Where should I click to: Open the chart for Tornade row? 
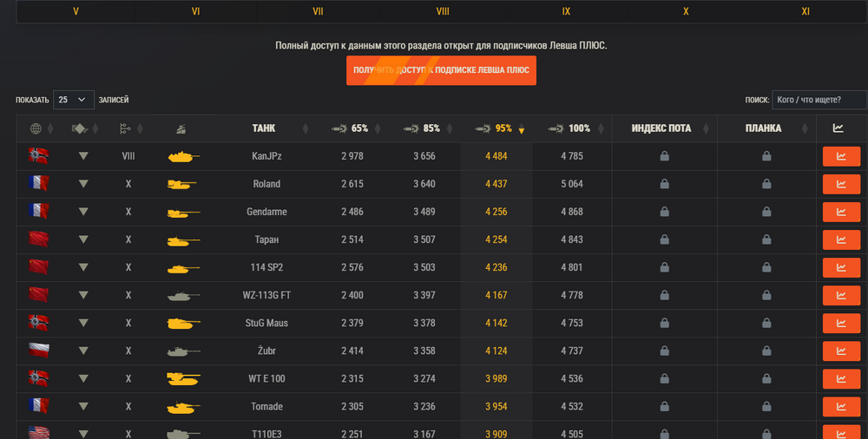[x=841, y=406]
